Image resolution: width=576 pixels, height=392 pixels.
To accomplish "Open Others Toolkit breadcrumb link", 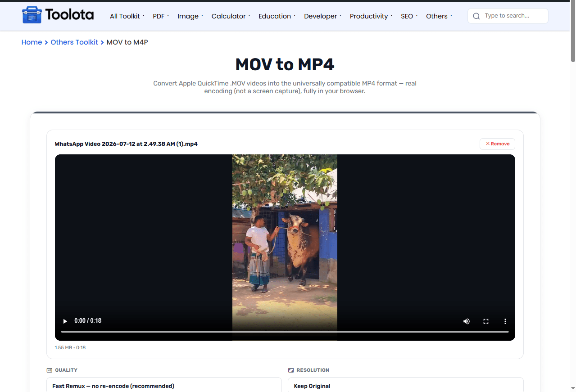I will tap(74, 42).
